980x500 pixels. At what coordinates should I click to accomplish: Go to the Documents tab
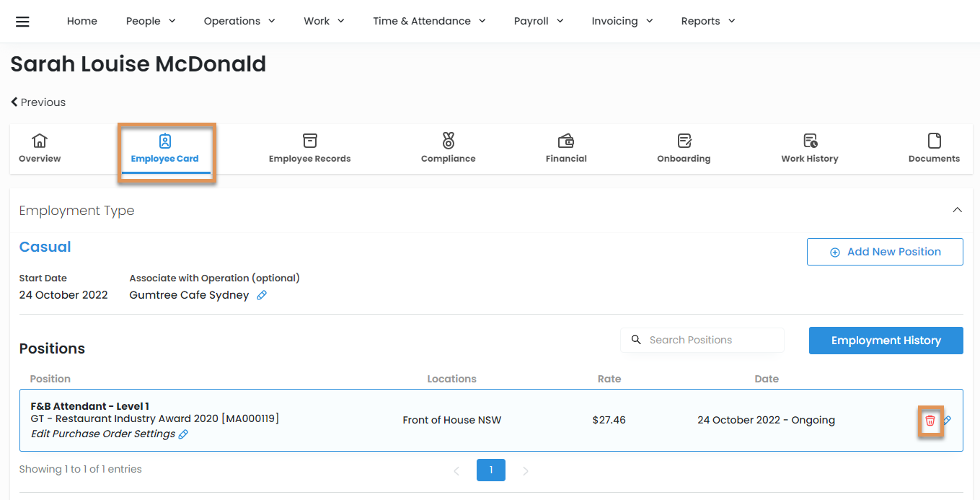934,148
